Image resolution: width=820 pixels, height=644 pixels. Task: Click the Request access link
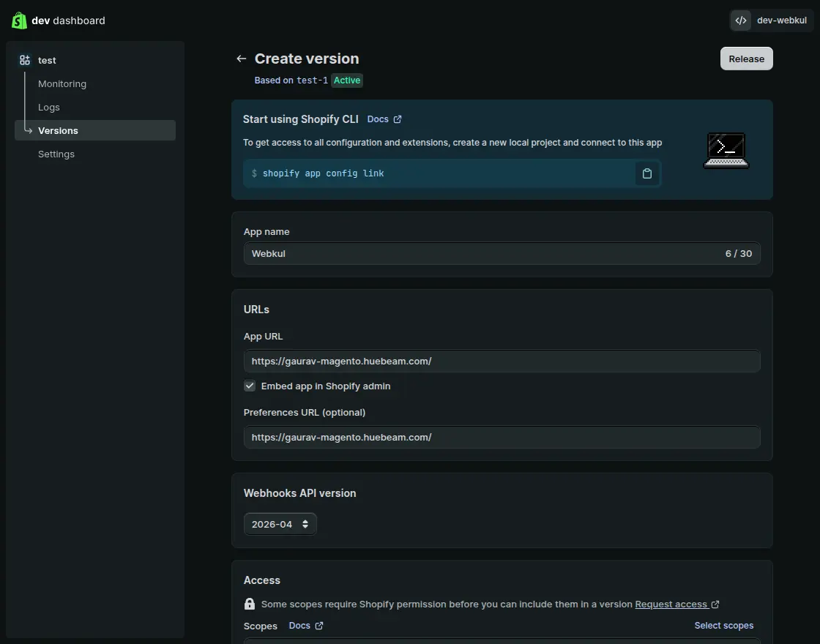677,604
